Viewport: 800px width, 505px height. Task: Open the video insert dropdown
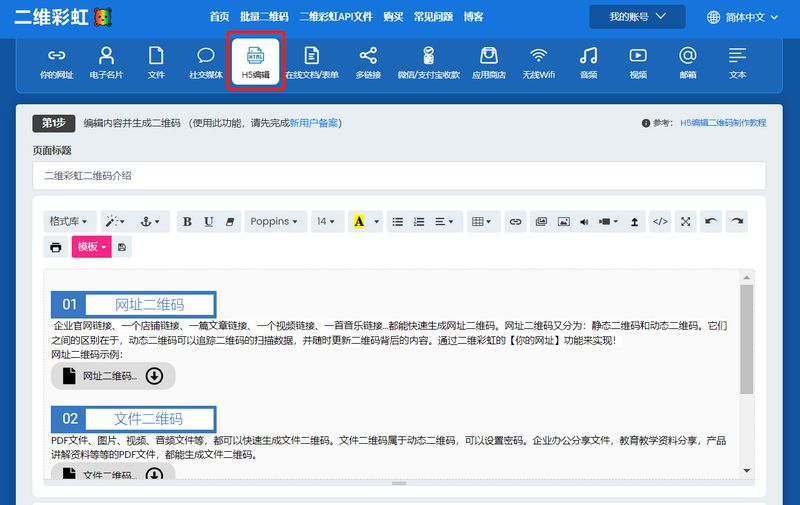tap(608, 221)
